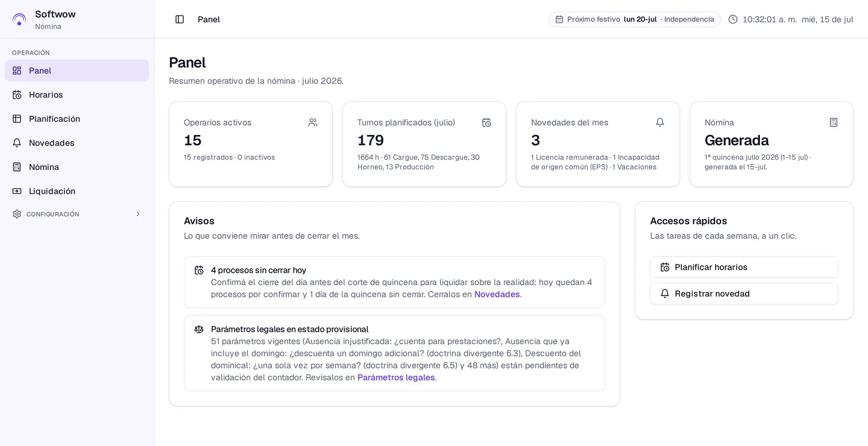Click the "mié, 15 de jul" date text
Viewport: 868px width, 446px height.
[x=828, y=19]
